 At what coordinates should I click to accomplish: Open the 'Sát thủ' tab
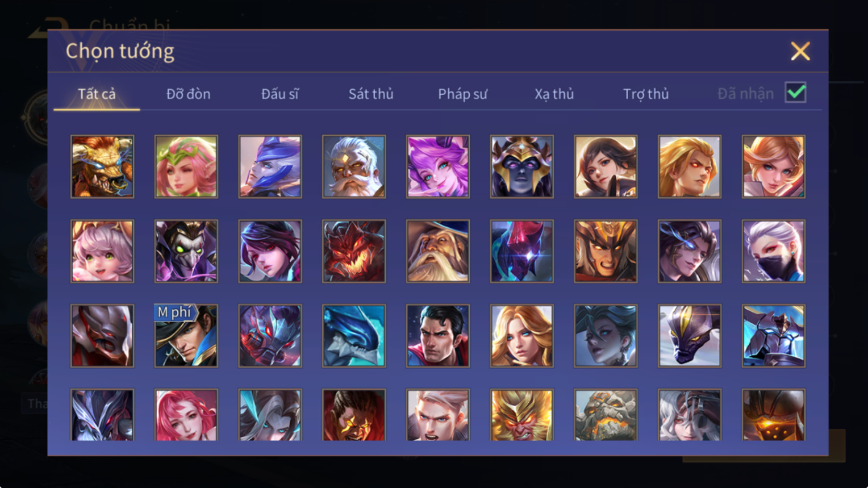point(371,94)
